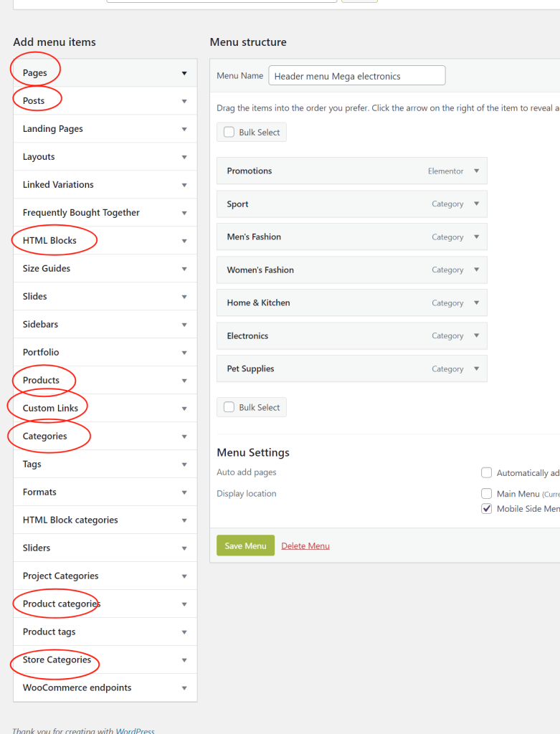Open the WooCommerce endpoints section
Viewport: 560px width, 734px height.
tap(105, 688)
